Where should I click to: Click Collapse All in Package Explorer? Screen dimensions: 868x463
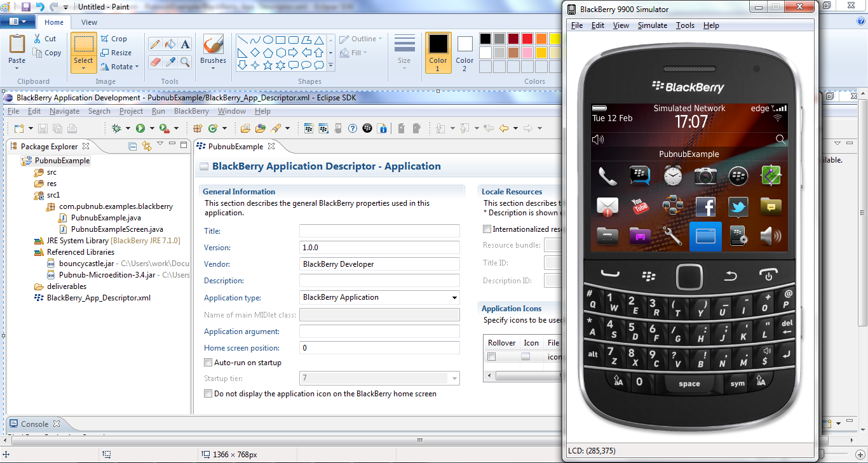coord(133,146)
